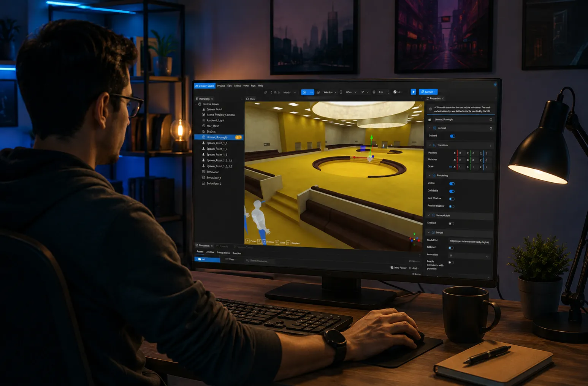Screen dimensions: 588x386
Task: Close the Resources panel tab
Action: pos(212,246)
